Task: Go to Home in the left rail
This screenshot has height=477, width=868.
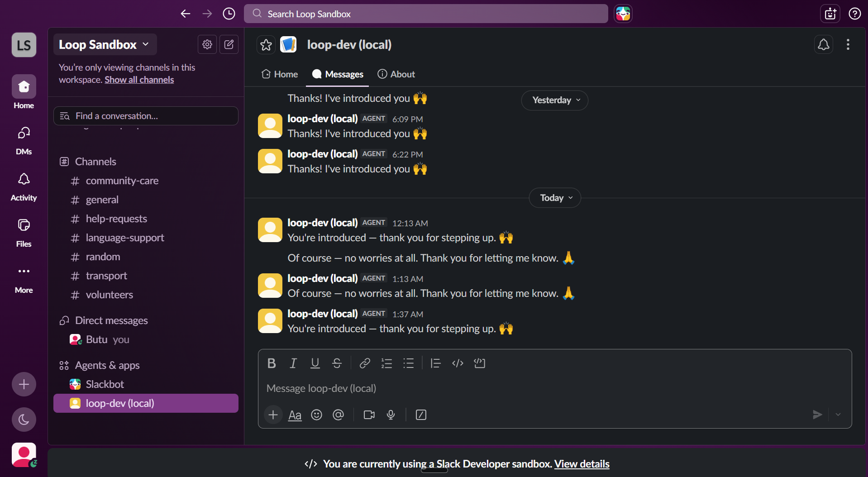Action: click(x=24, y=92)
